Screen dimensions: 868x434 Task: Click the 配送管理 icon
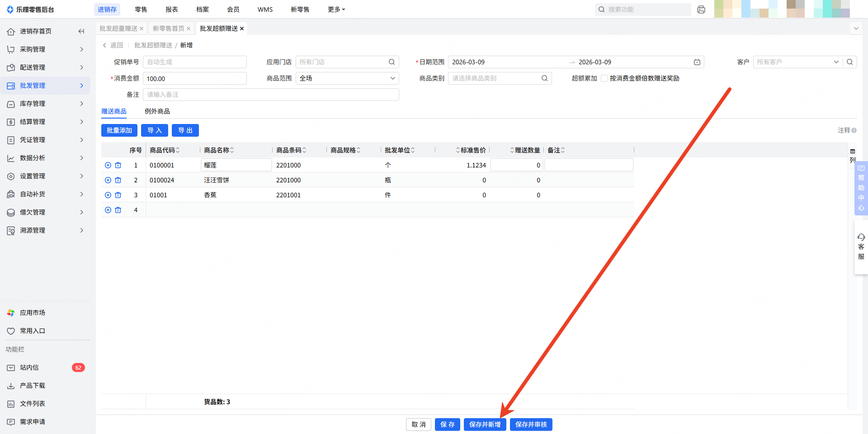tap(11, 67)
